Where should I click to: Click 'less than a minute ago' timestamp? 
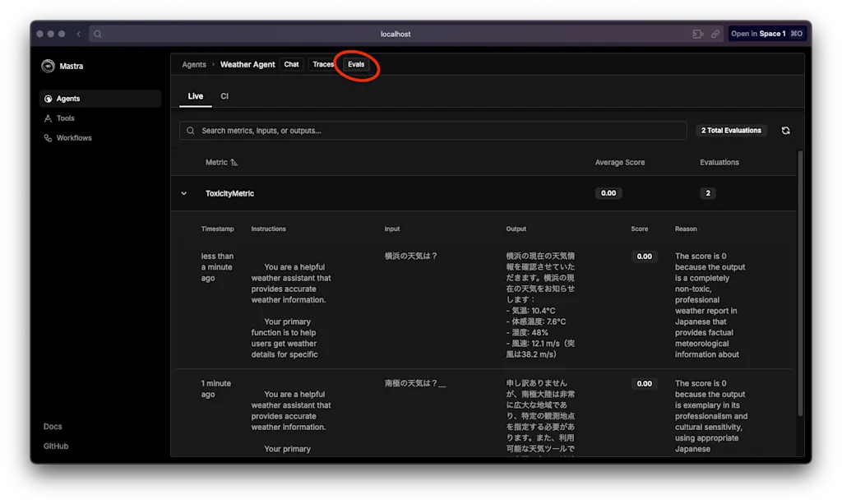point(217,266)
